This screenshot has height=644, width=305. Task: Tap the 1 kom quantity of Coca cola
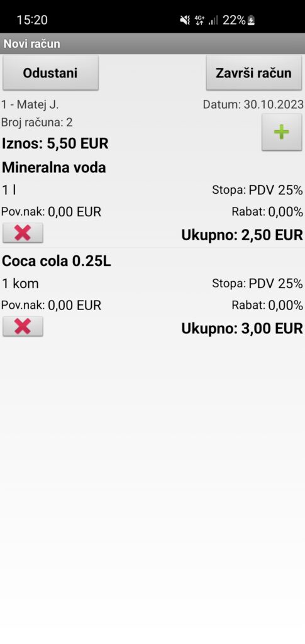tap(21, 284)
